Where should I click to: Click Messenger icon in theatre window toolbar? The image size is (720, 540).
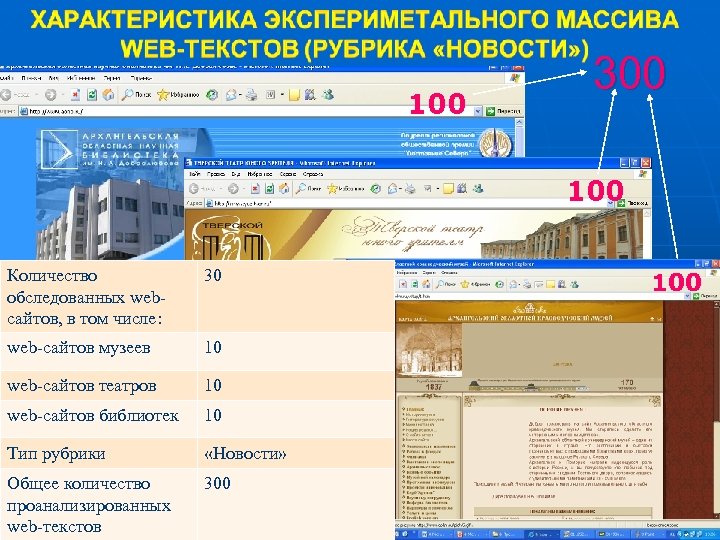pyautogui.click(x=478, y=189)
